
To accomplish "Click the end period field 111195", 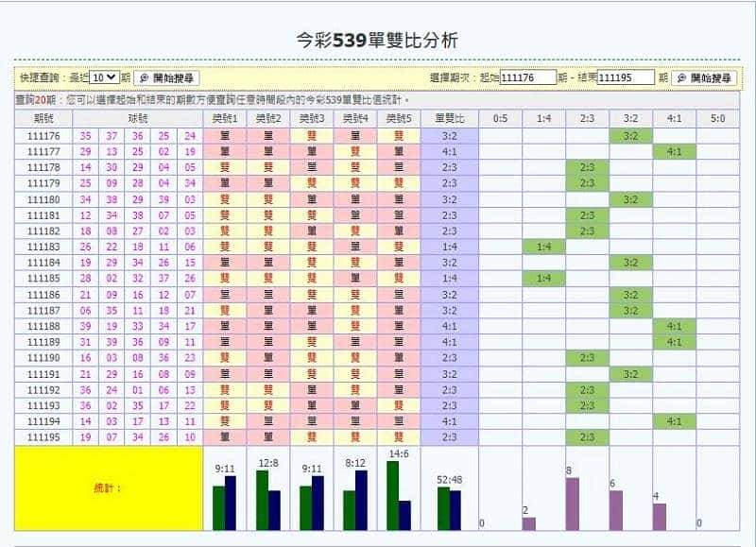I will tap(626, 77).
